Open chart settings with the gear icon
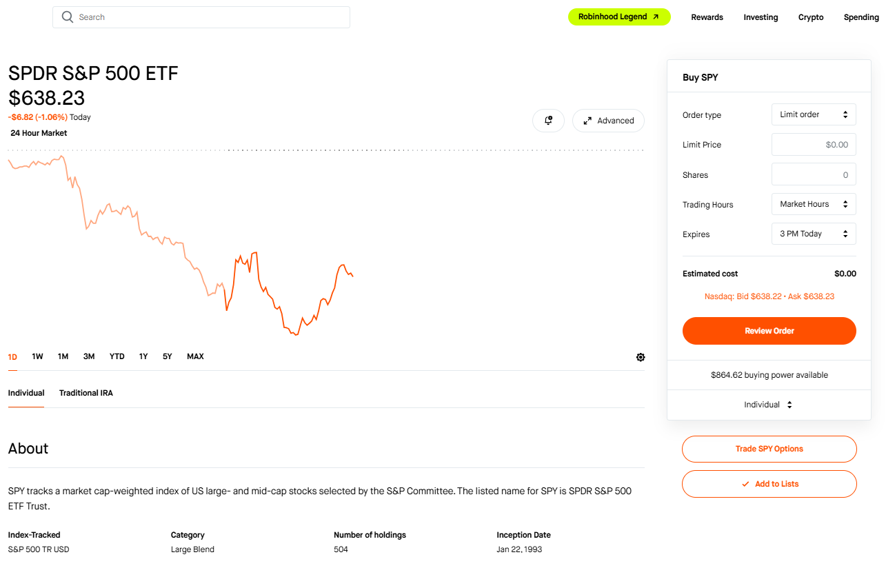Image resolution: width=886 pixels, height=588 pixels. click(x=640, y=357)
